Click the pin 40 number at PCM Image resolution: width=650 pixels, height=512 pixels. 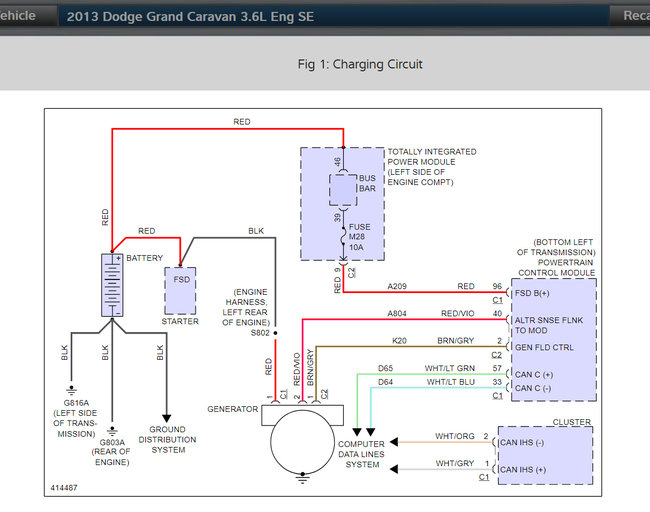(x=497, y=314)
